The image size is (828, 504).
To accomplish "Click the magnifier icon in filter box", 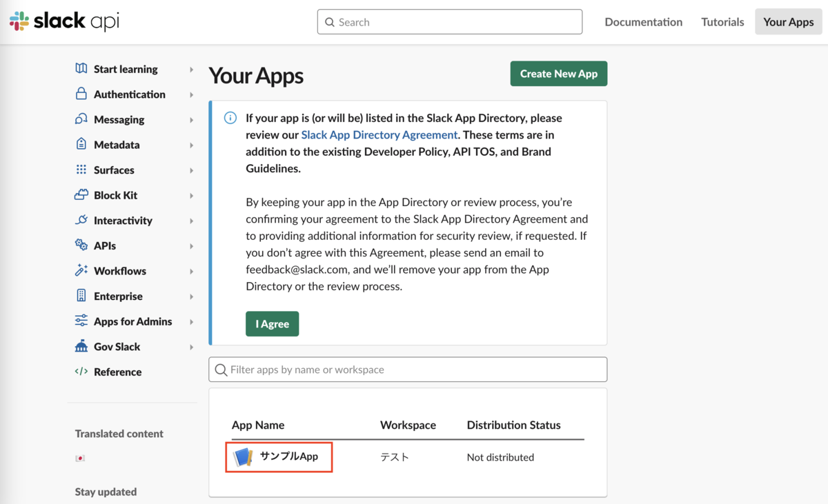I will click(221, 370).
